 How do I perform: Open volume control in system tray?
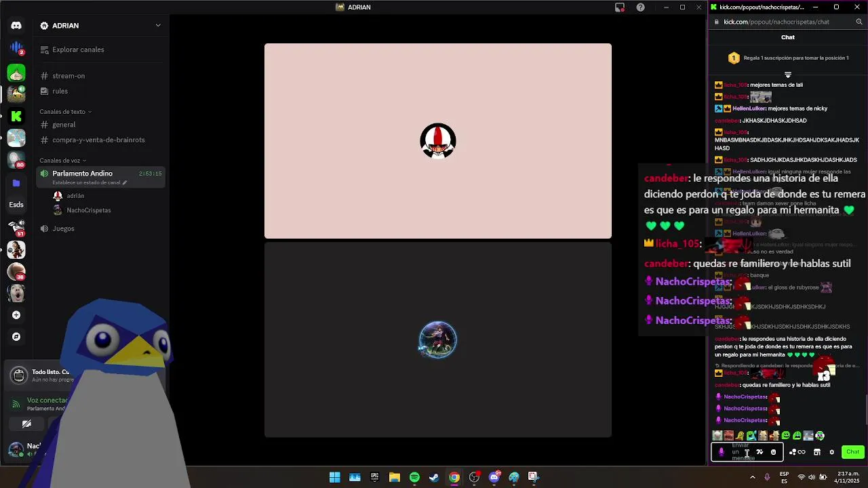click(x=812, y=477)
